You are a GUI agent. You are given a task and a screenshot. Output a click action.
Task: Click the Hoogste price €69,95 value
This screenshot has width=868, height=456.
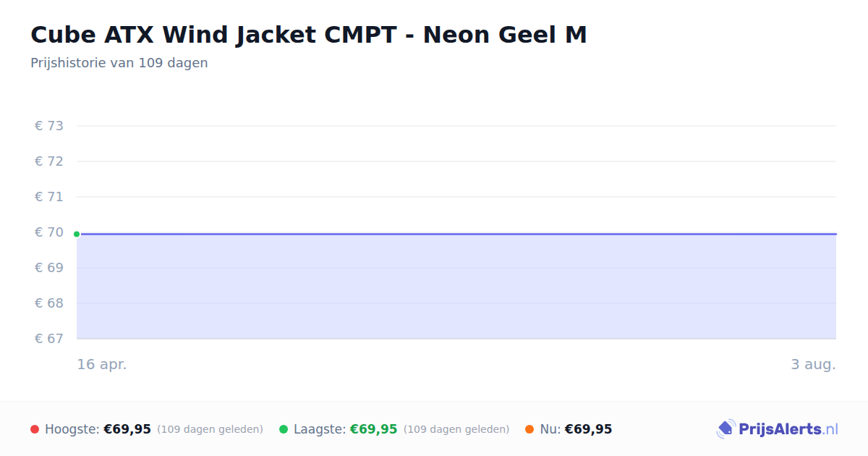pos(127,429)
